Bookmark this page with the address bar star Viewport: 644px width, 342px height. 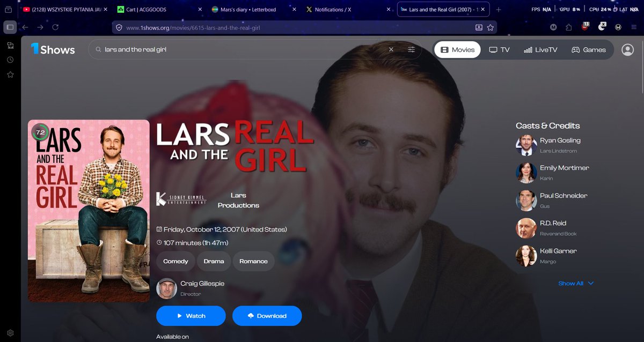tap(491, 27)
